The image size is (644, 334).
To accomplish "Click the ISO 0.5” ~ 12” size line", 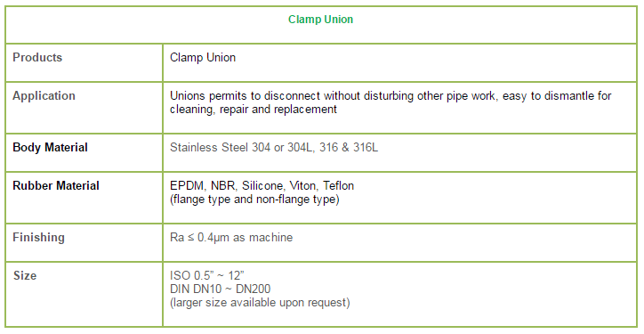I will 207,275.
